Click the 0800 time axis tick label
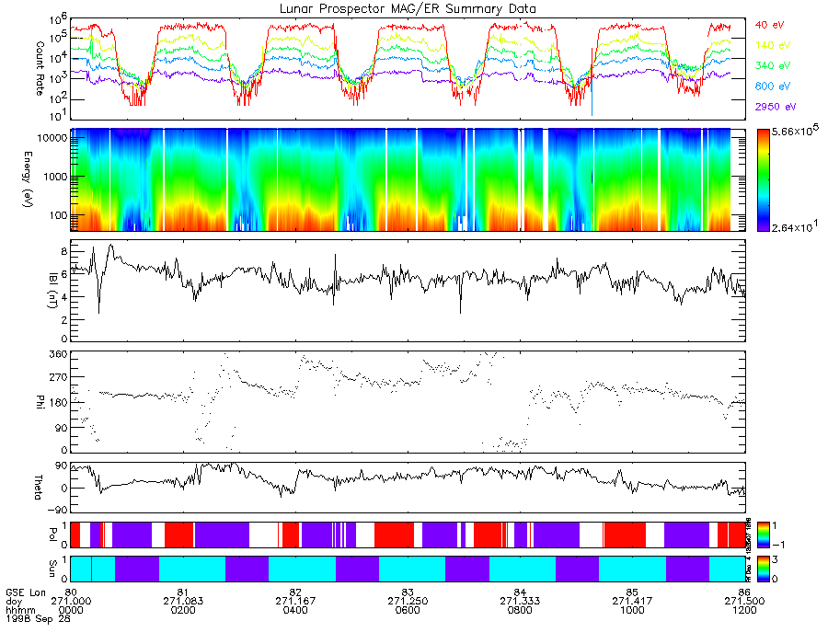 coord(520,610)
